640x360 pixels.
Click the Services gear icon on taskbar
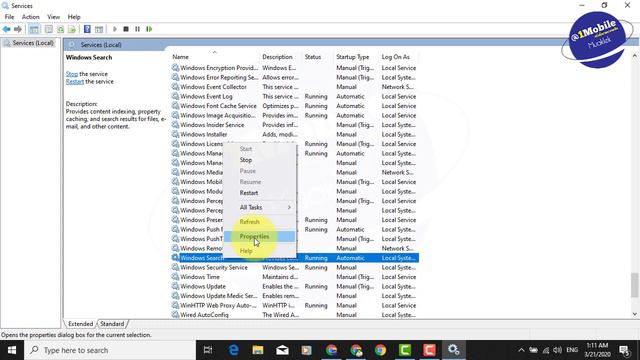[453, 350]
